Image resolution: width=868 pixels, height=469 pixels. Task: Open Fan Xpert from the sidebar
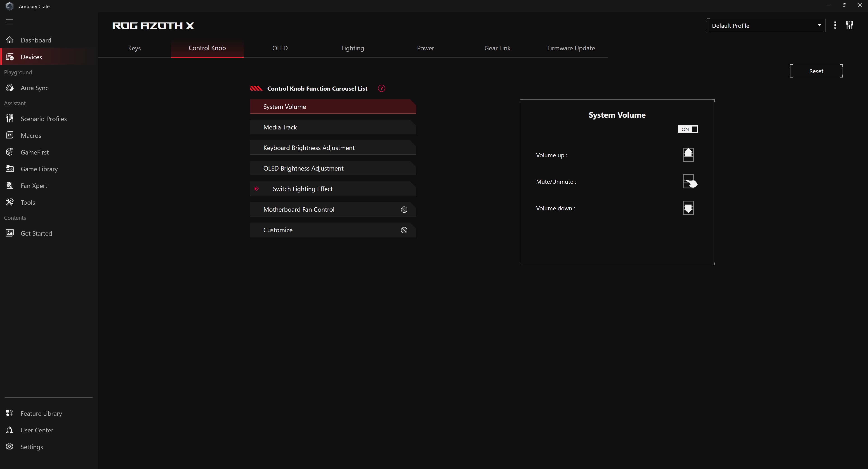tap(49, 185)
